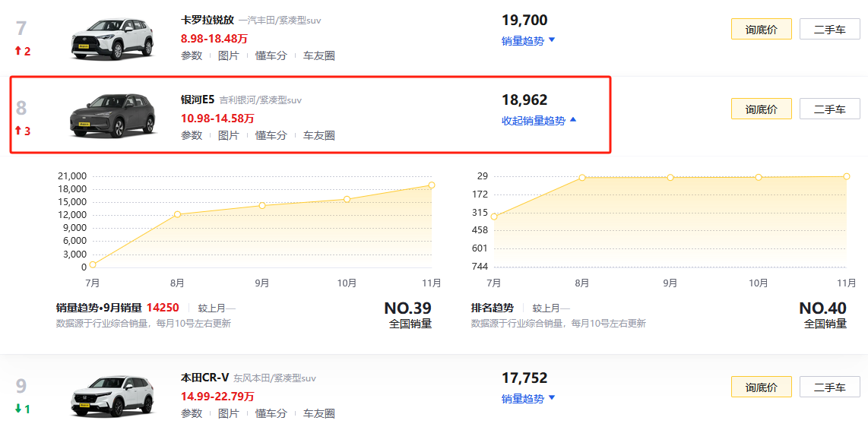The image size is (868, 430).
Task: Select the 11月 point on ranking chart
Action: click(x=847, y=176)
